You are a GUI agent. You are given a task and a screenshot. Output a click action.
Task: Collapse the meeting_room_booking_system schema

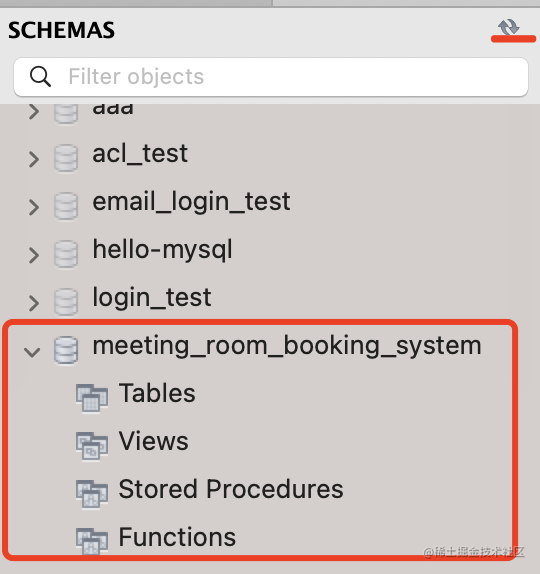32,352
